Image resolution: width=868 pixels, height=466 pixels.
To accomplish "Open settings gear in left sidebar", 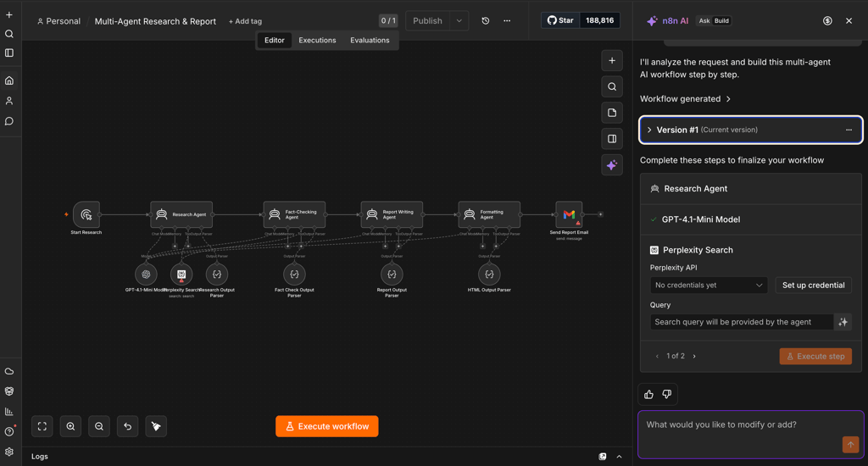I will tap(8, 452).
